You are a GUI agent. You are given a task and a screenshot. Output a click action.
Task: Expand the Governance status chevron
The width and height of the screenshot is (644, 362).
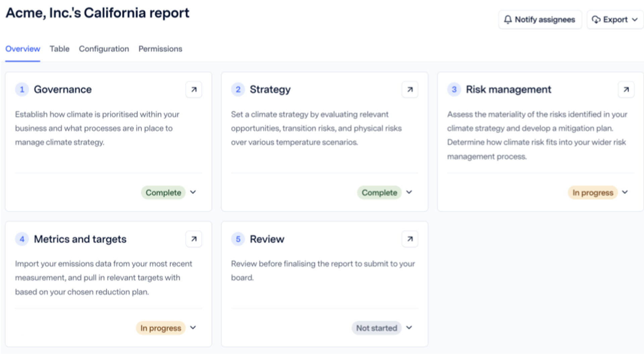point(193,192)
